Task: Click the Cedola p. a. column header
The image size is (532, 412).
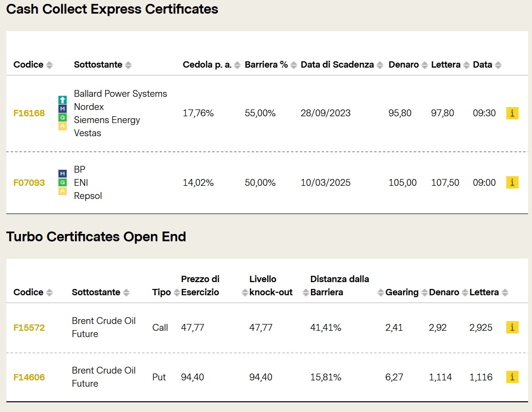Action: tap(207, 65)
